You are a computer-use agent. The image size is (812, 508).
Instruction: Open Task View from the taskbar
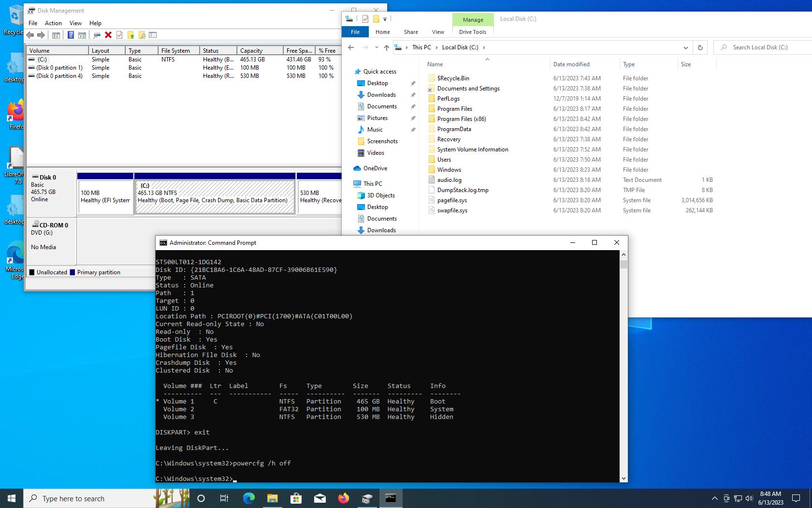224,498
